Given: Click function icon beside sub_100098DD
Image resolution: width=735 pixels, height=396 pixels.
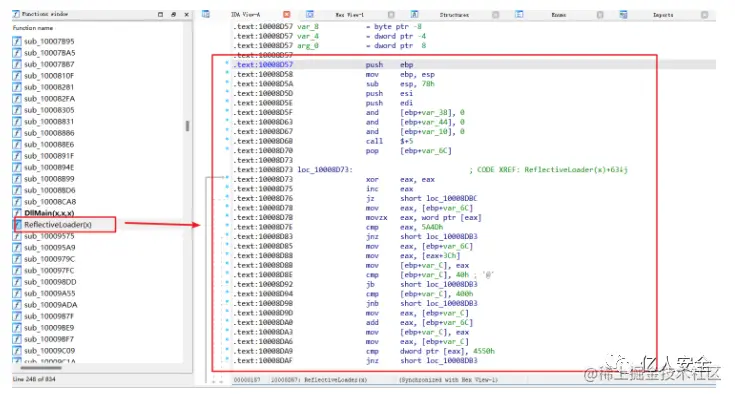Looking at the screenshot, I should [17, 282].
